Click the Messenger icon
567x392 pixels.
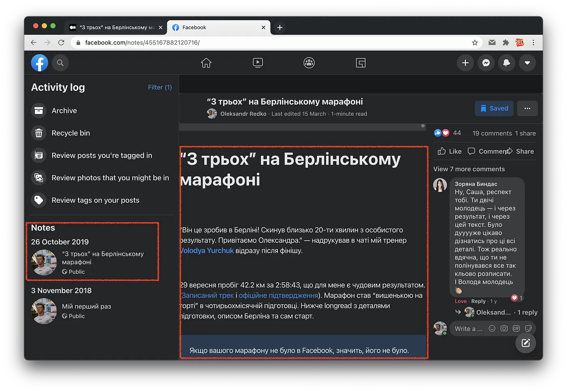point(486,63)
